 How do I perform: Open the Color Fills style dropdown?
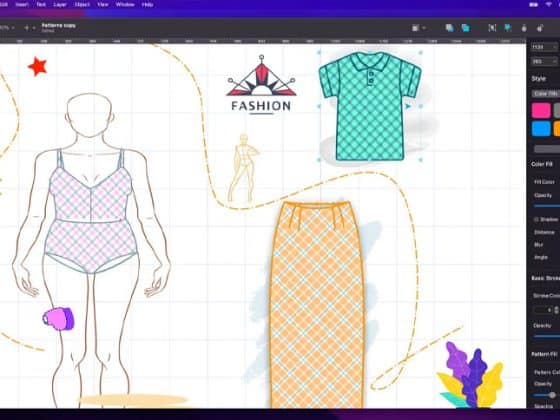(x=546, y=94)
